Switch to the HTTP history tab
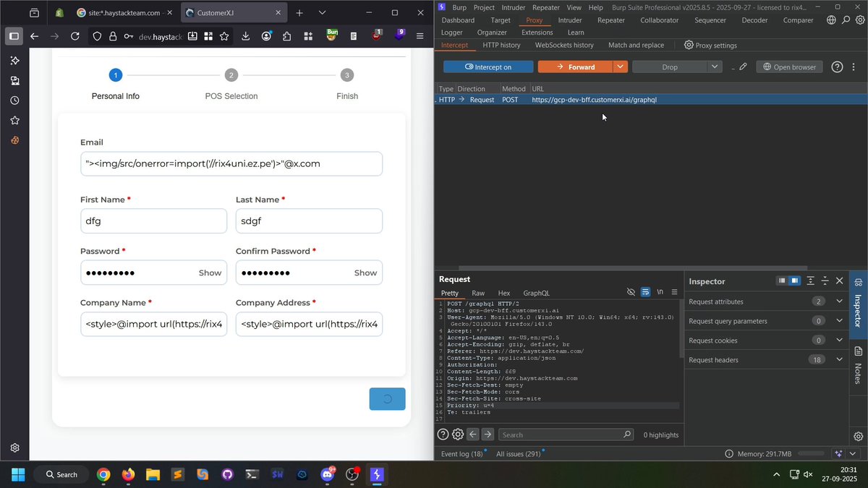The height and width of the screenshot is (488, 868). pyautogui.click(x=501, y=45)
